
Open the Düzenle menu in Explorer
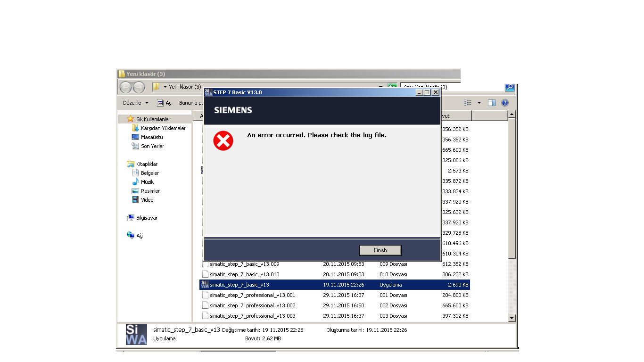[136, 103]
